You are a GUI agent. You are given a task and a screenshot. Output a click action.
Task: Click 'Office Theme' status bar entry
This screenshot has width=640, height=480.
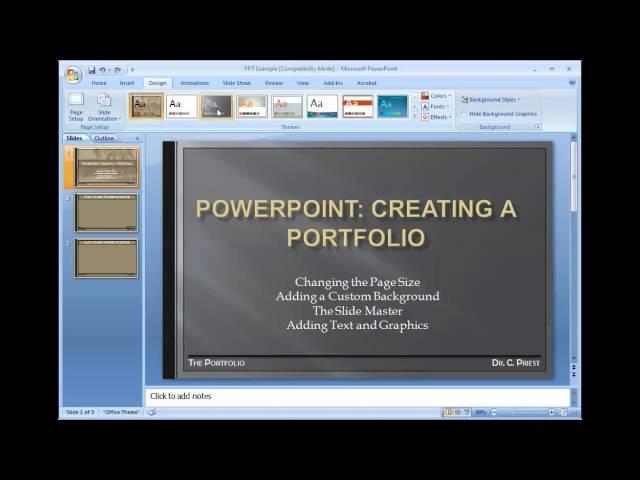122,412
